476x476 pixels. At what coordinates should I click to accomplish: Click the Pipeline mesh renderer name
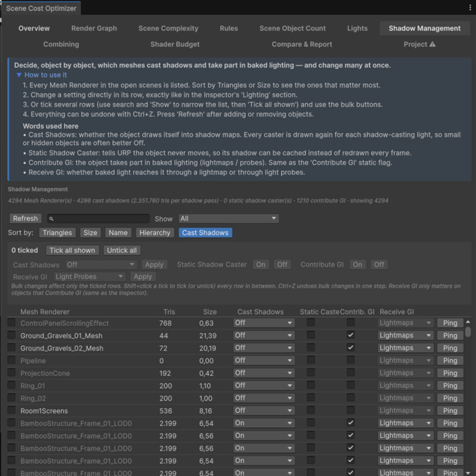pyautogui.click(x=33, y=361)
